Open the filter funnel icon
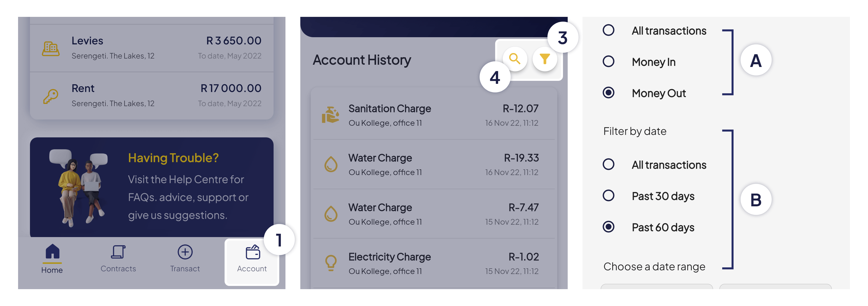 pyautogui.click(x=545, y=59)
